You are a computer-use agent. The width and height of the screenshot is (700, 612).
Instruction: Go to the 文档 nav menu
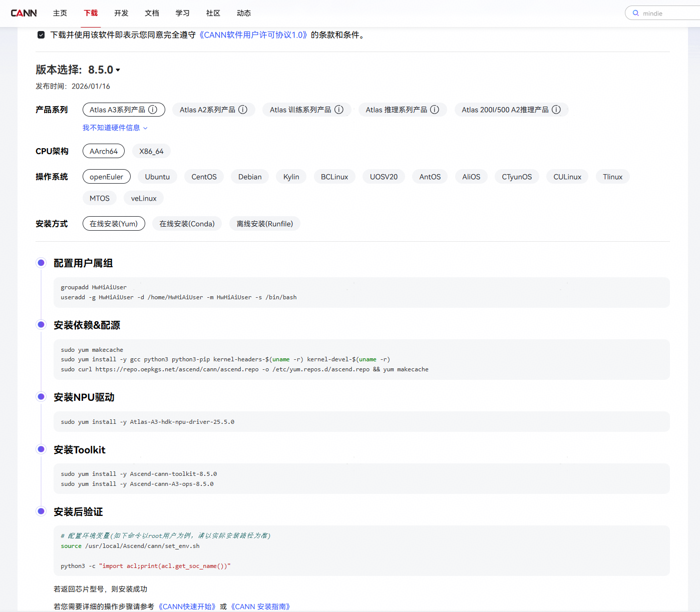(152, 13)
